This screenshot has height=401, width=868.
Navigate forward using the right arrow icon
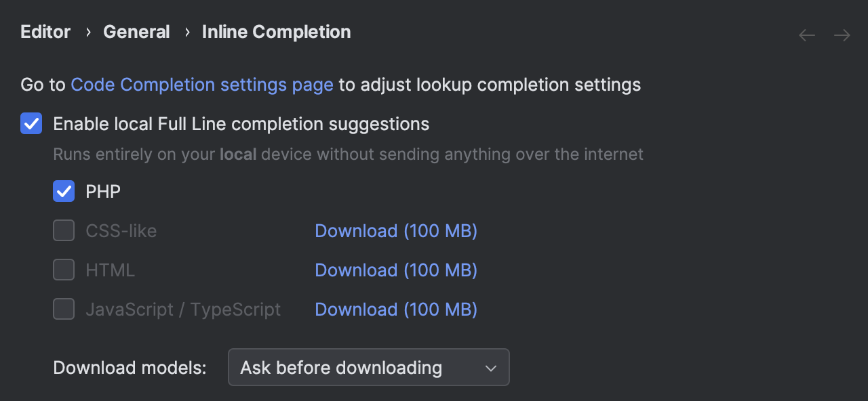[x=842, y=35]
